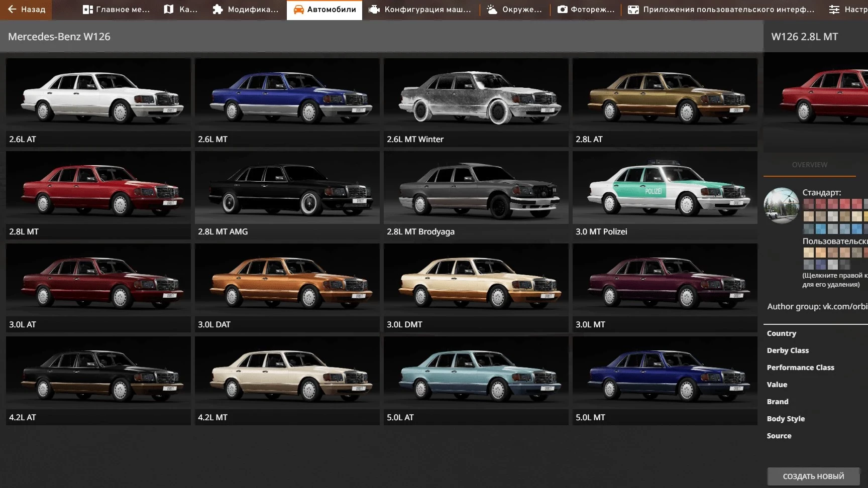Click the first red Стандарт color swatch
This screenshot has width=868, height=488.
point(809,204)
